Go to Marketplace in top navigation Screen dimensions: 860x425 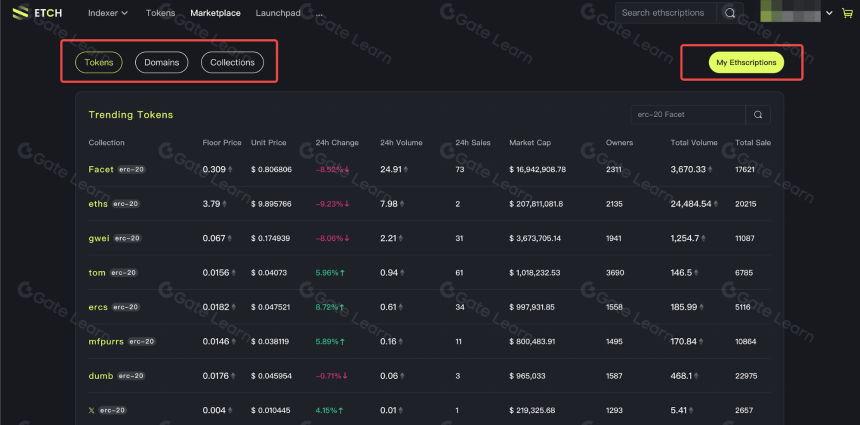click(215, 13)
